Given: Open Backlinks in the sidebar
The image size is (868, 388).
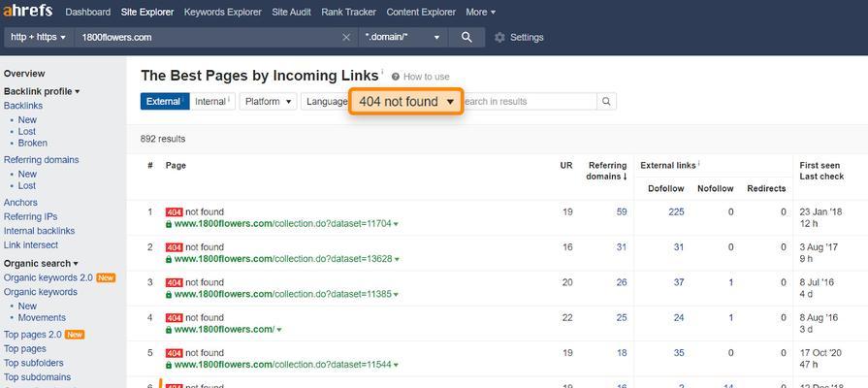Looking at the screenshot, I should coord(23,106).
